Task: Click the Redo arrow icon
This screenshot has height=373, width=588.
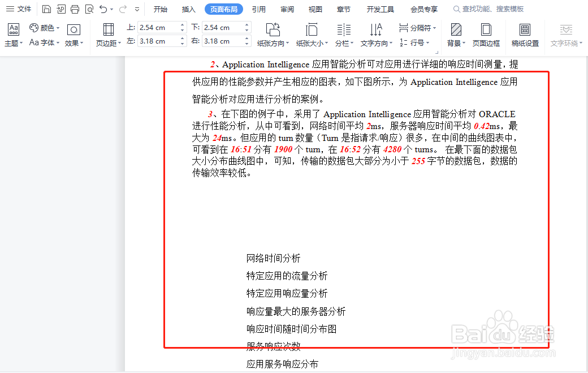Action: (123, 9)
